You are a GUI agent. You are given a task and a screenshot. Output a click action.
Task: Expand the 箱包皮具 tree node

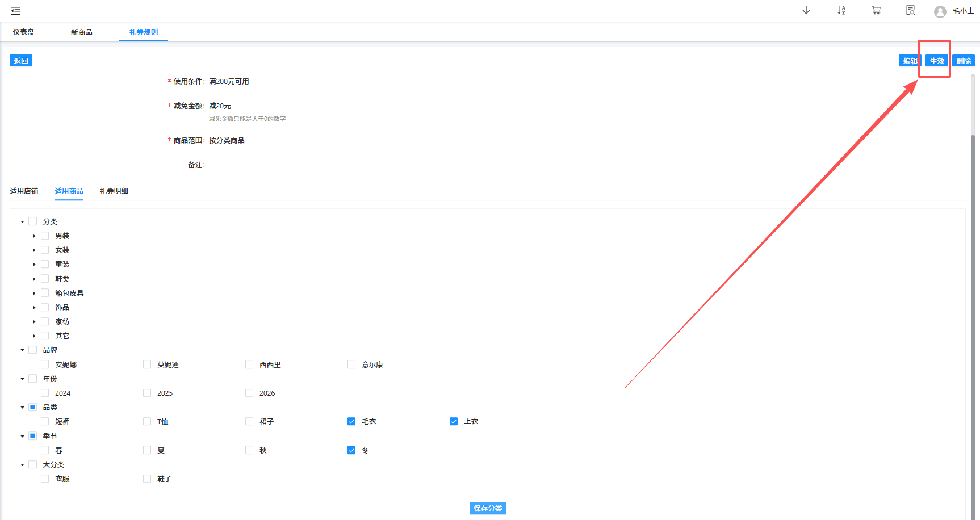(x=34, y=293)
